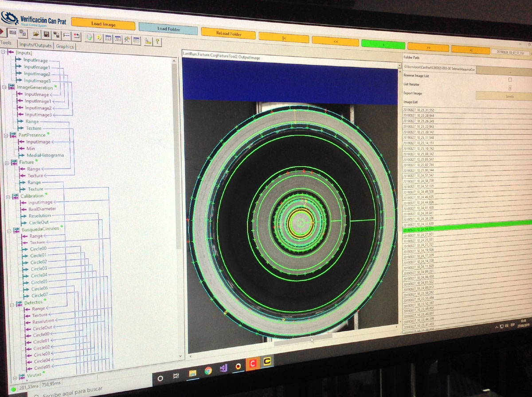Screen dimensions: 532x397
Task: Click the first image |< button
Action: (284, 38)
